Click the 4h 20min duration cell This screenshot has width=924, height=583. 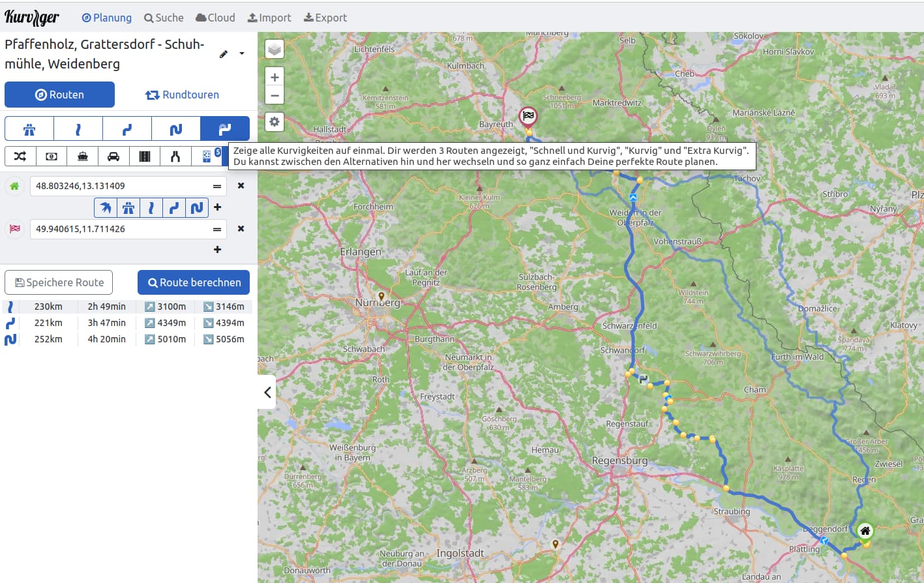[107, 339]
